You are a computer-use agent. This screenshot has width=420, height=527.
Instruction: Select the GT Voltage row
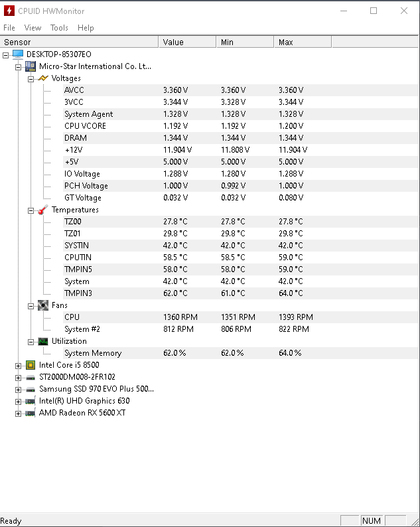coord(241,198)
